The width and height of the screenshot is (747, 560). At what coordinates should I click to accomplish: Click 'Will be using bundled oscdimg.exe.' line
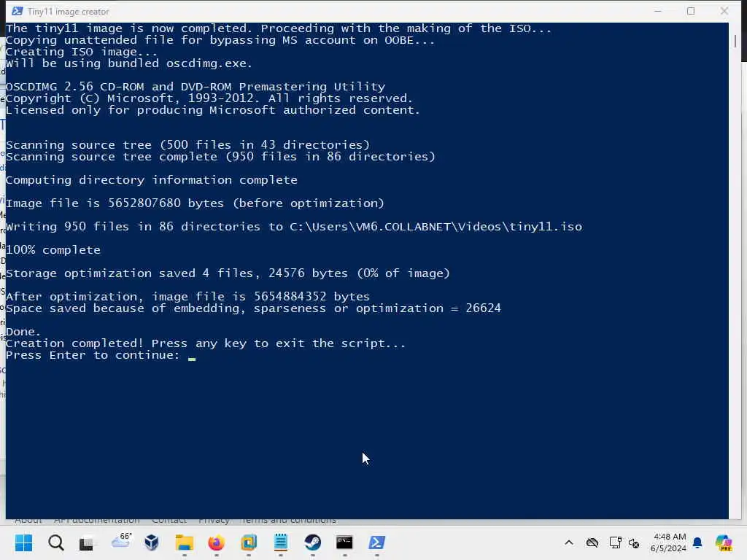click(x=128, y=63)
